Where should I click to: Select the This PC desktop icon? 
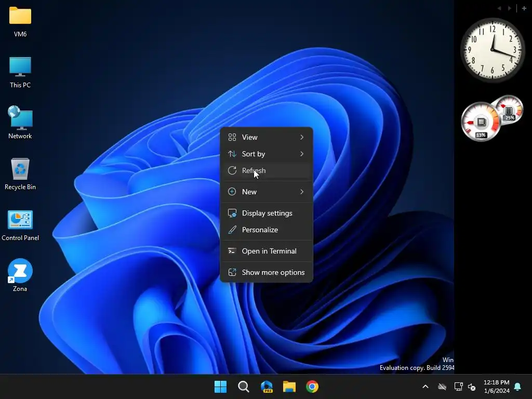point(20,67)
